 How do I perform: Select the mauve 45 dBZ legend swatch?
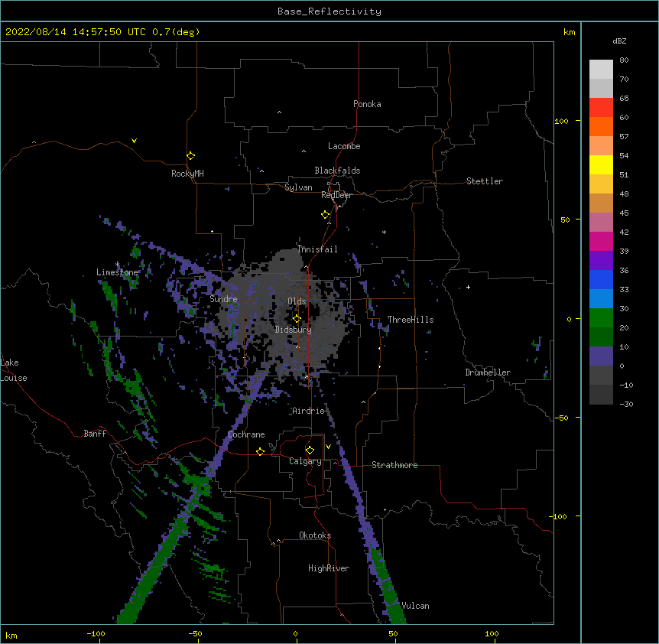[601, 222]
